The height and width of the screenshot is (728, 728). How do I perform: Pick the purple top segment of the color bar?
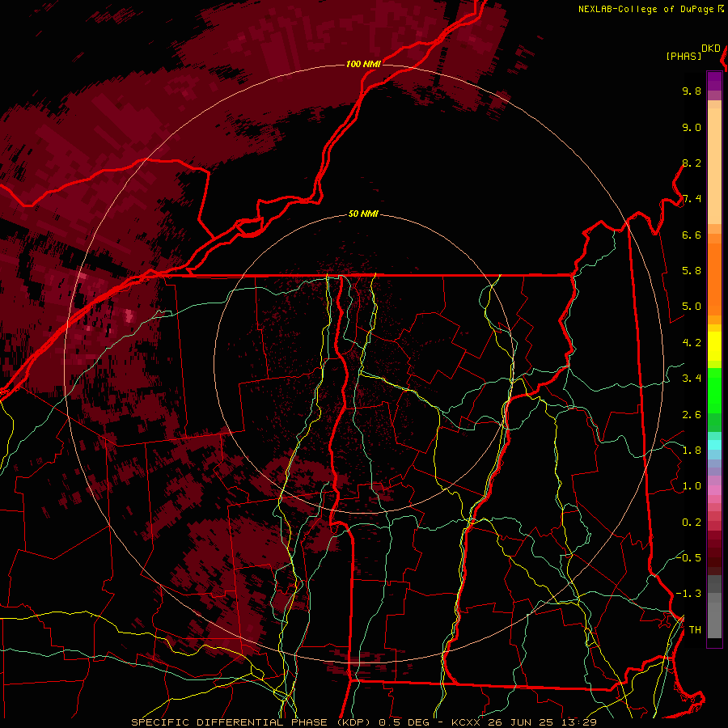coord(714,81)
